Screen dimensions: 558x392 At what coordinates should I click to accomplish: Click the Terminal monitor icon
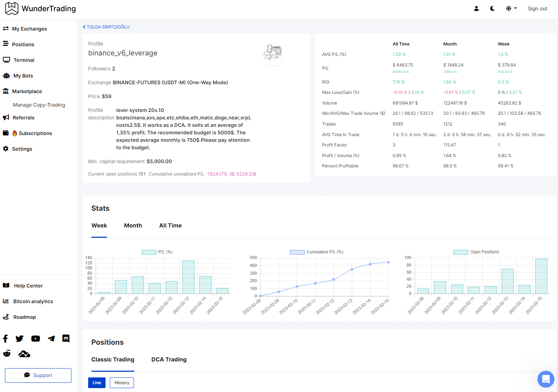click(6, 60)
